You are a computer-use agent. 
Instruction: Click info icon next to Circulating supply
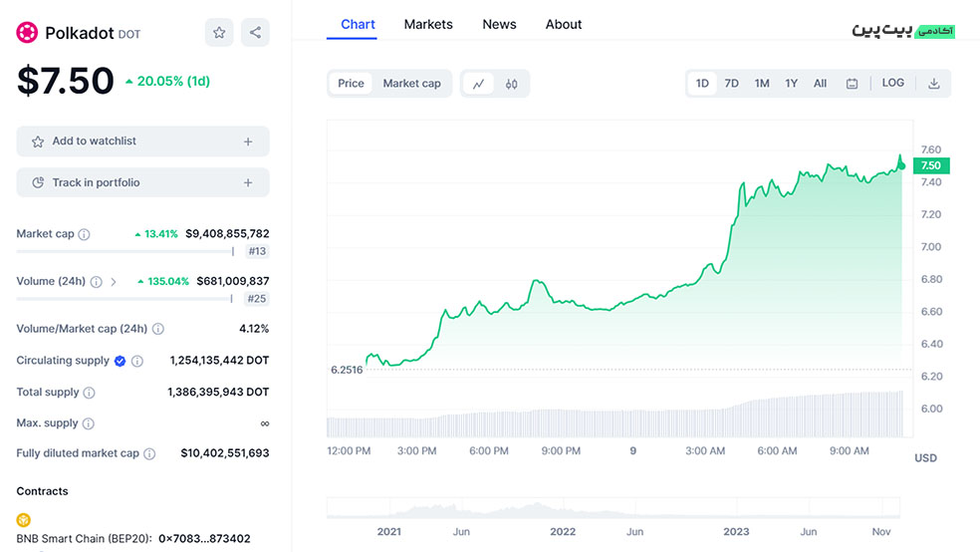click(137, 361)
